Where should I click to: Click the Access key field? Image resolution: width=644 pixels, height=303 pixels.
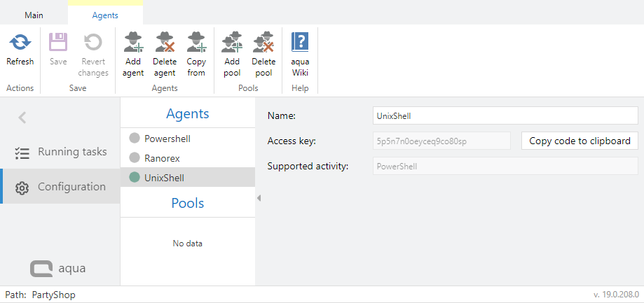point(441,141)
